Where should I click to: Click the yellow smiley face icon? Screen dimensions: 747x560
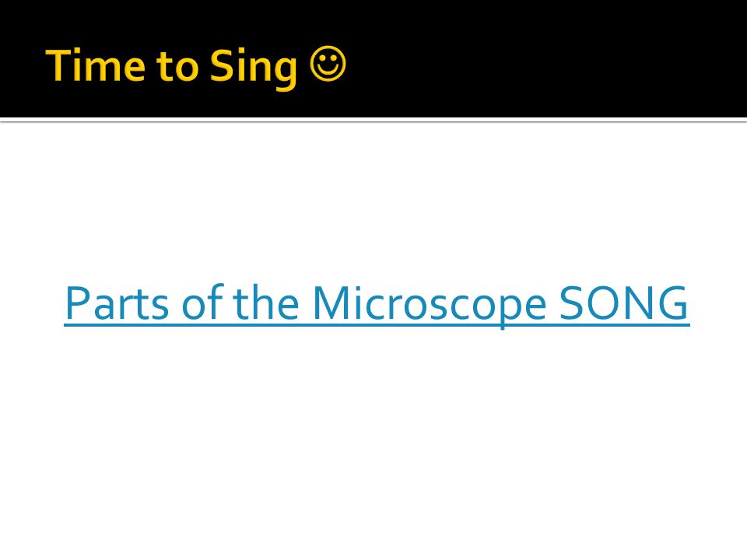(328, 64)
